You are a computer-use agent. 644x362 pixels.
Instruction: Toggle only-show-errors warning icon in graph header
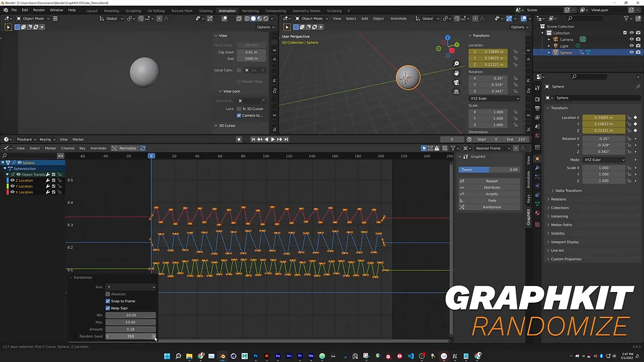tap(437, 148)
